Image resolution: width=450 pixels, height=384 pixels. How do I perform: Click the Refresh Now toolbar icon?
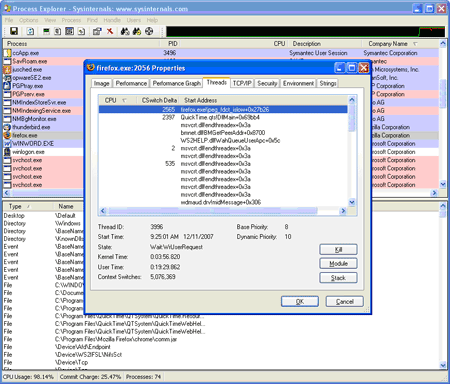point(30,31)
